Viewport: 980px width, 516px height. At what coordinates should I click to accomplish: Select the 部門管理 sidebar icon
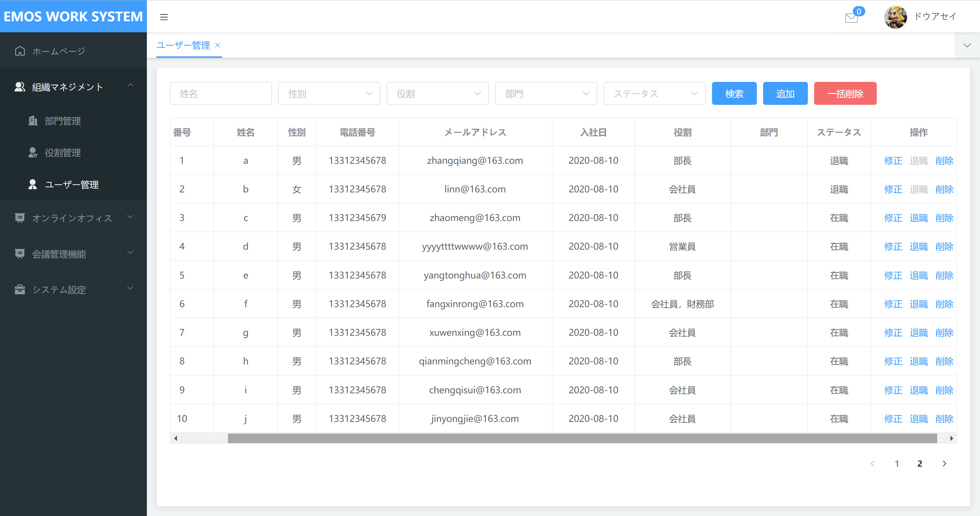tap(33, 120)
